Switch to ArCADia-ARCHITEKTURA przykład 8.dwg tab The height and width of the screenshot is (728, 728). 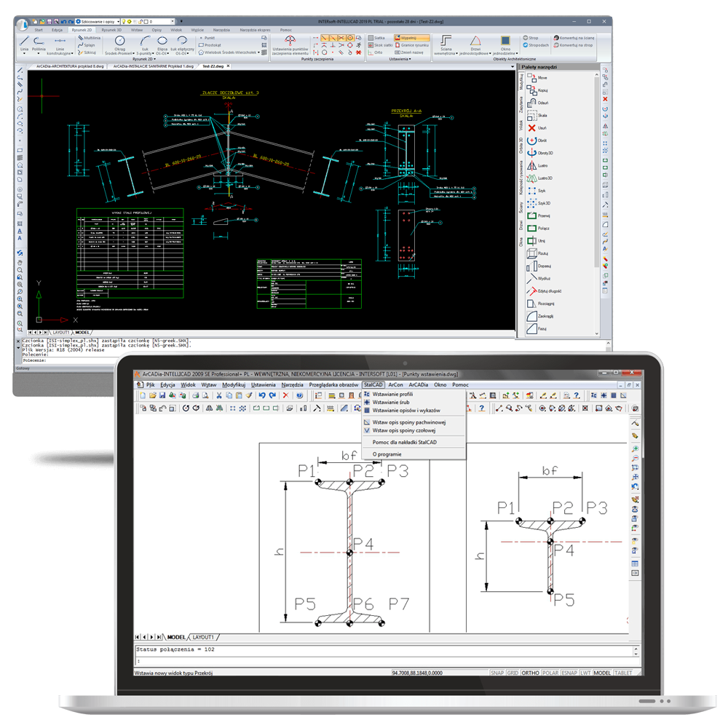coord(70,66)
